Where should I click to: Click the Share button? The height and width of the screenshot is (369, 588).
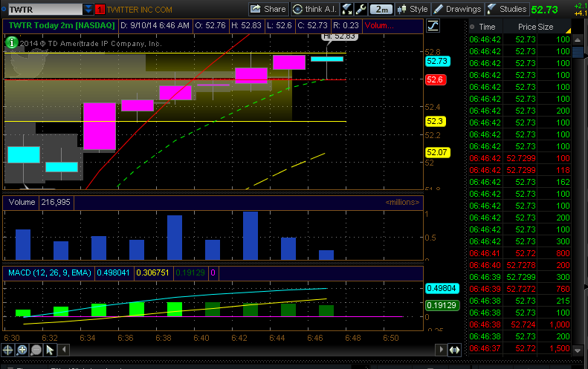[268, 9]
